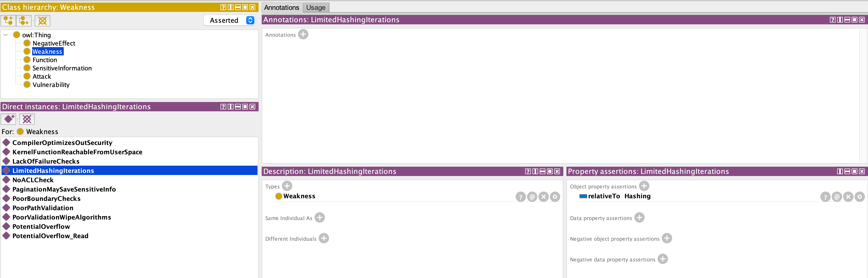Viewport: 868px width, 278px height.
Task: Add a type with the Types plus button
Action: pyautogui.click(x=287, y=186)
